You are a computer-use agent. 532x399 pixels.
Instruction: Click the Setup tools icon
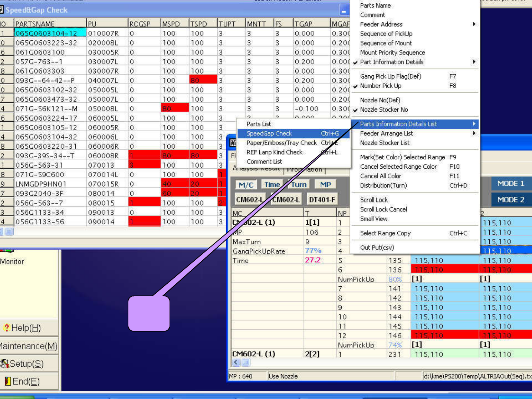coord(4,364)
